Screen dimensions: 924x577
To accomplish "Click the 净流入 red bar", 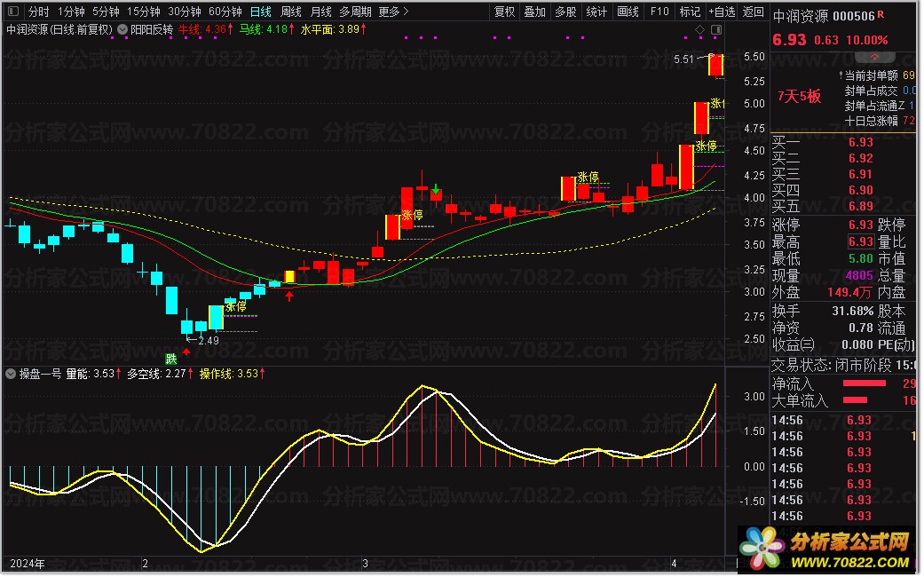I will pyautogui.click(x=865, y=383).
